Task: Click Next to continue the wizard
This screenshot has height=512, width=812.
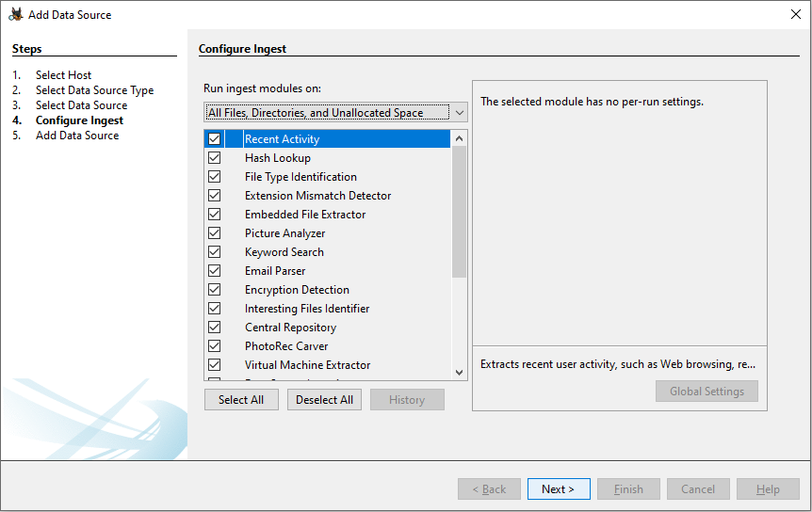Action: tap(559, 489)
